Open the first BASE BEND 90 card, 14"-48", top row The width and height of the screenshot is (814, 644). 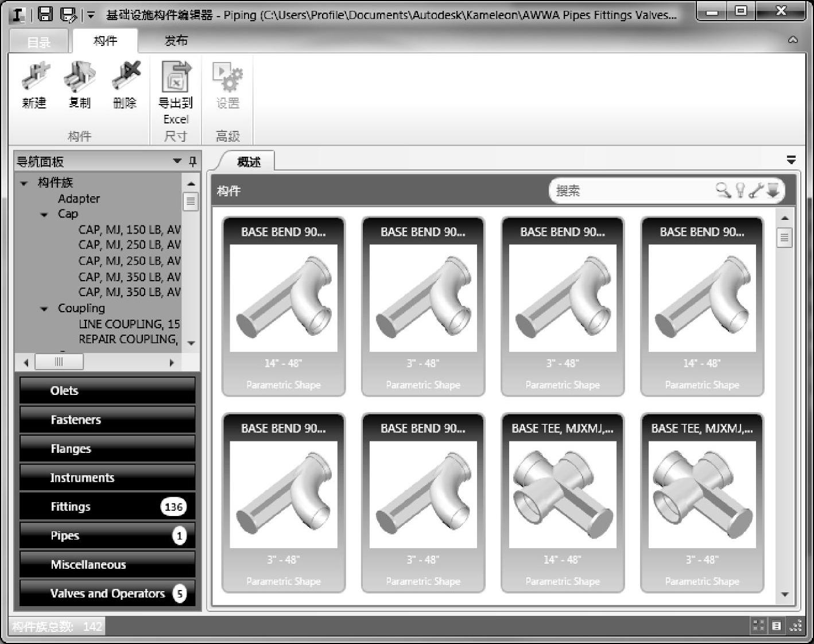point(284,307)
